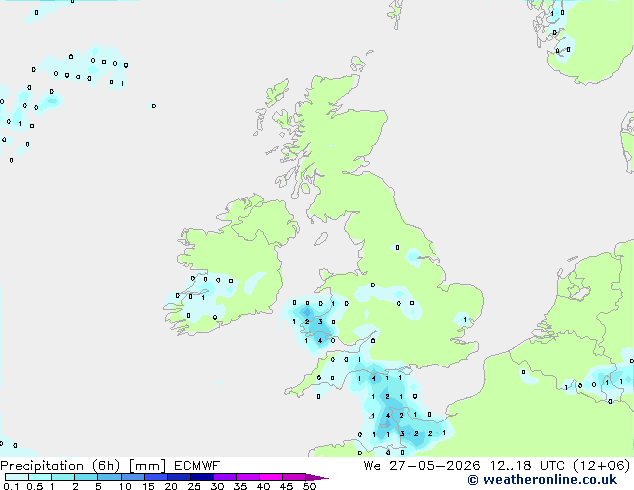Select the 30–35 mm purple legend box
The width and height of the screenshot is (634, 490).
click(x=225, y=477)
